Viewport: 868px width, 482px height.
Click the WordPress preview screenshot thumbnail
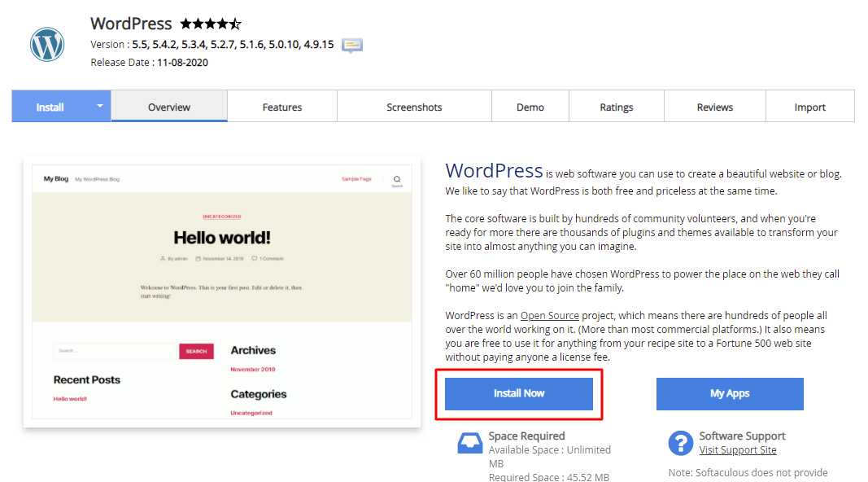[222, 292]
